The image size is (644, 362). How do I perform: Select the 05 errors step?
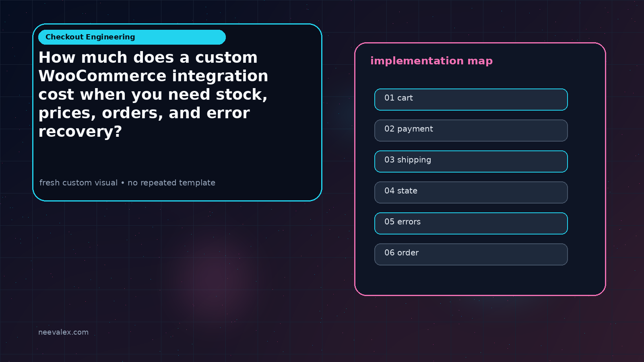coord(471,223)
